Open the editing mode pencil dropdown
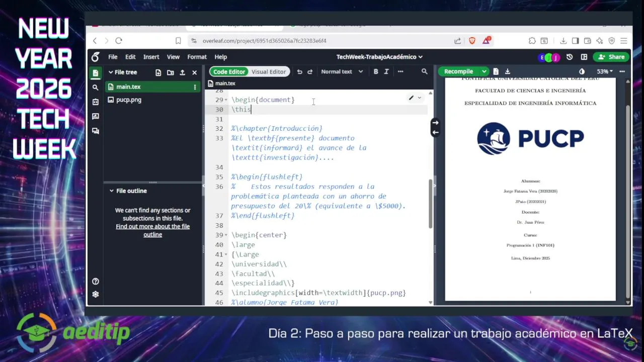Screen dimensions: 644x362 (x=415, y=98)
